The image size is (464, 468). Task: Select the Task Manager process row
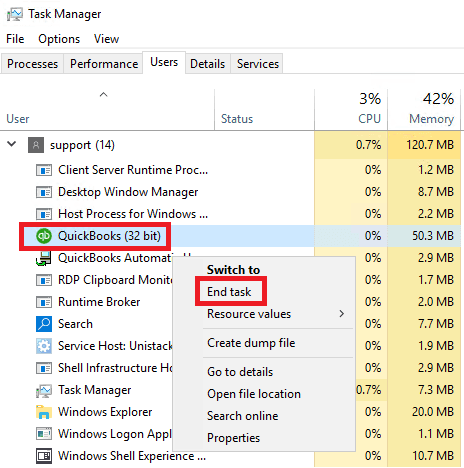pos(94,390)
